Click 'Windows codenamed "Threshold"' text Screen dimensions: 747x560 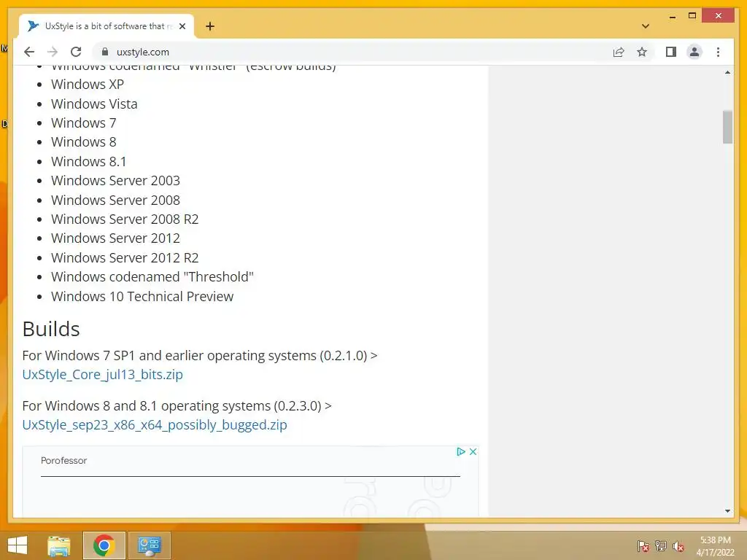(x=152, y=276)
